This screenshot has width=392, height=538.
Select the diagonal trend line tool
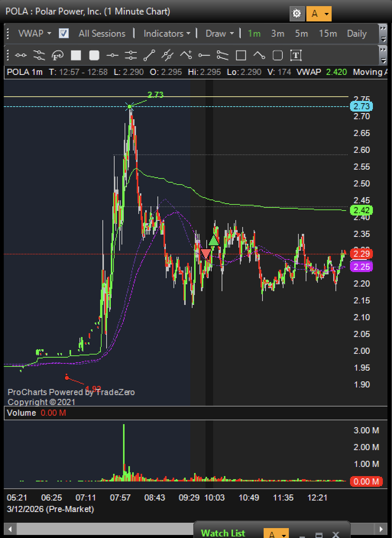tap(149, 55)
